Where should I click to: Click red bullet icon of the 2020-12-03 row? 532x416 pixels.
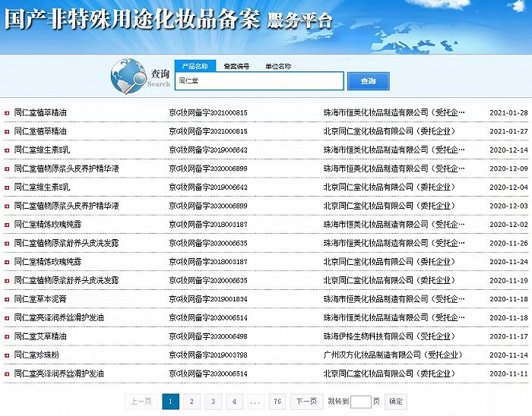coord(7,206)
